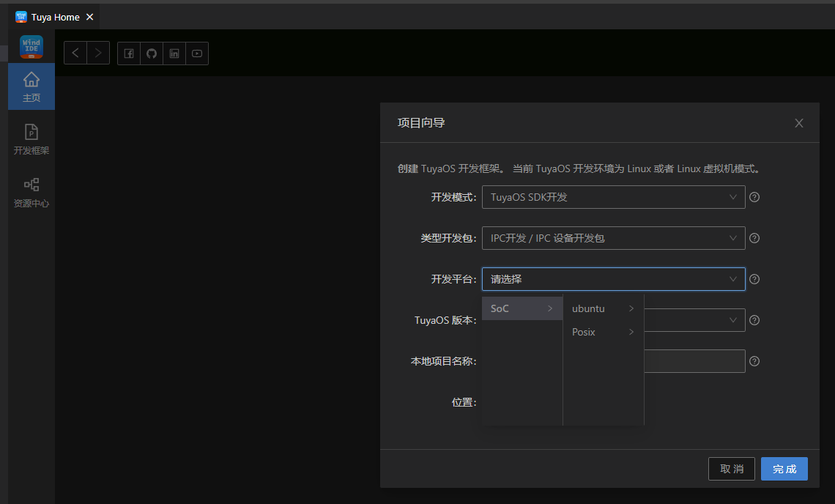
Task: Click the 完成 button
Action: [x=784, y=469]
